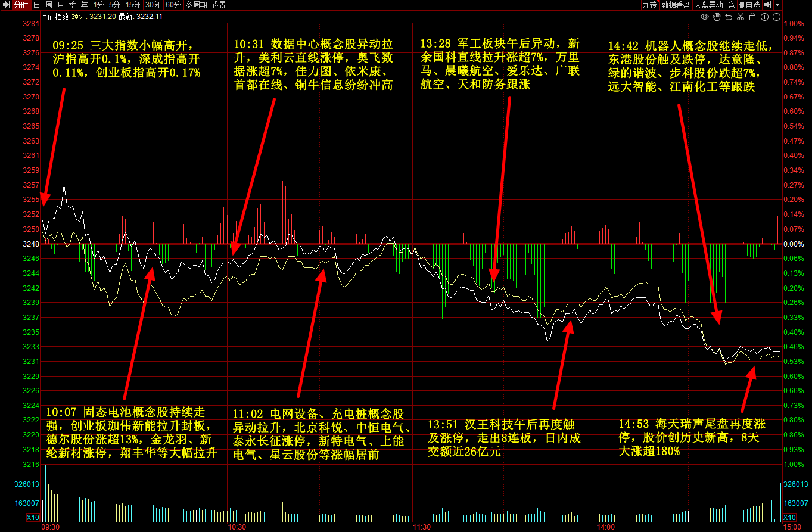Viewport: 812px width, 532px height.
Task: Open the 设置 settings menu
Action: [219, 5]
